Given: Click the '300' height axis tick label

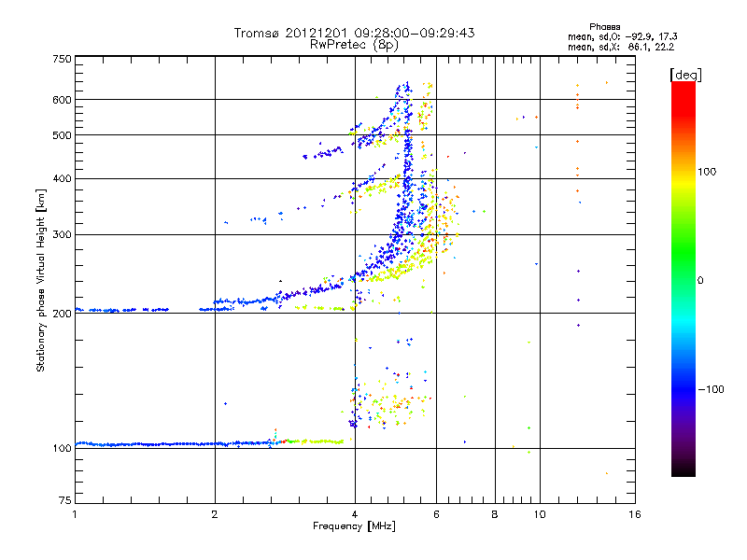Looking at the screenshot, I should pyautogui.click(x=63, y=235).
